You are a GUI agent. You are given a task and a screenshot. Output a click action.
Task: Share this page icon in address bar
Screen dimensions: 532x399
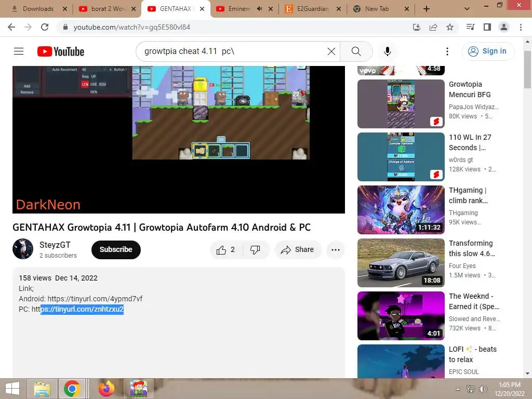(x=433, y=27)
